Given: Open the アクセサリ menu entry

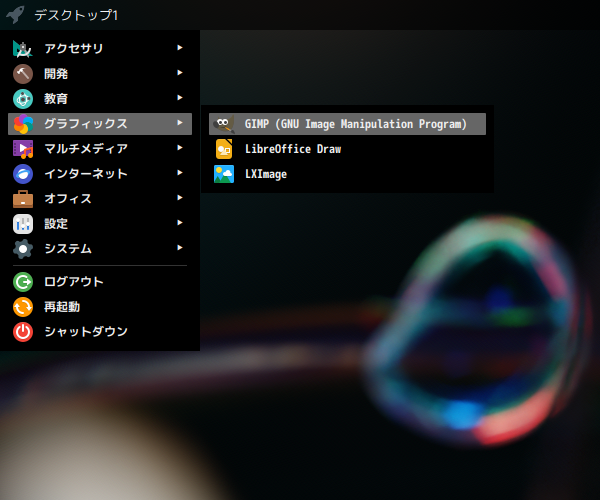Looking at the screenshot, I should [x=100, y=49].
